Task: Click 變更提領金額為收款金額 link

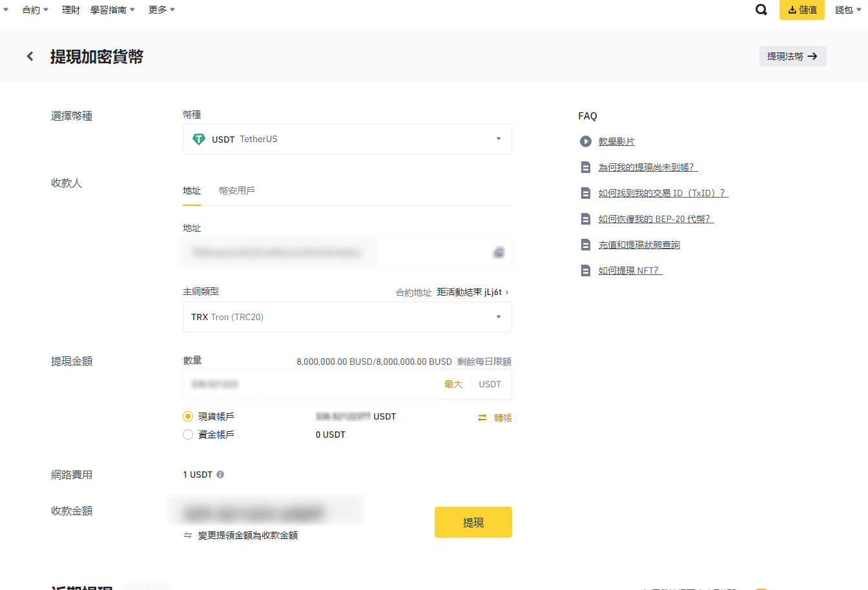Action: (x=248, y=535)
